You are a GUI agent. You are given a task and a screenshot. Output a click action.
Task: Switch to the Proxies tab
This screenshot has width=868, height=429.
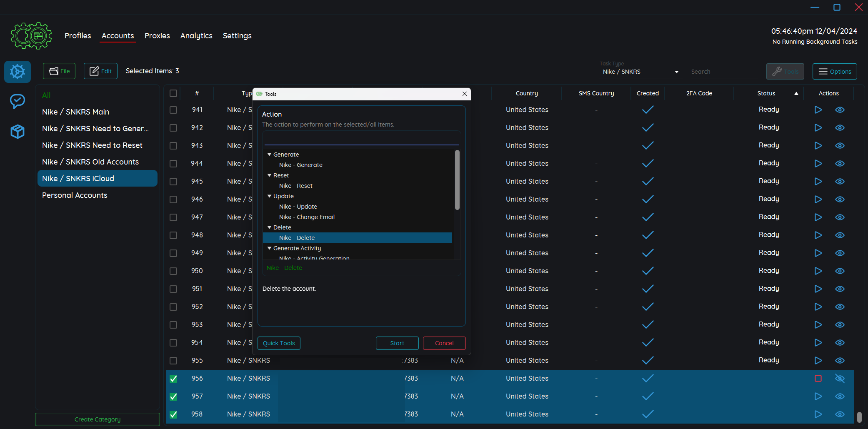pos(157,36)
